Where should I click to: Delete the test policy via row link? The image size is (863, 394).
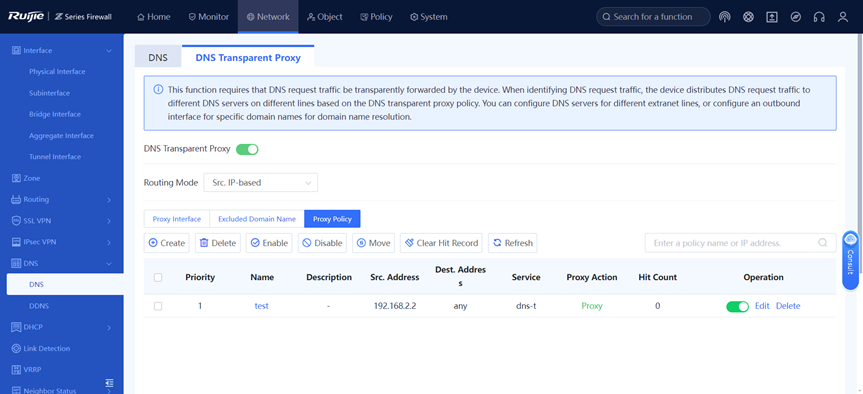788,306
